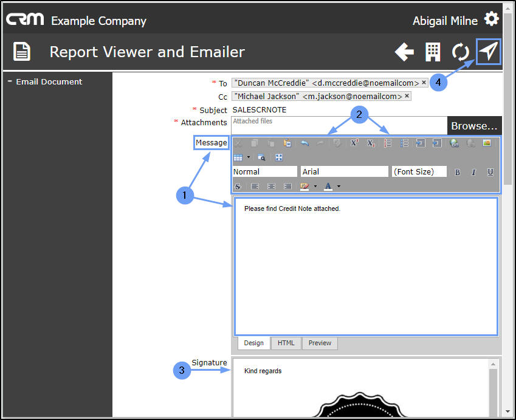Click the Abigail Milne user name
The image size is (516, 420).
445,21
